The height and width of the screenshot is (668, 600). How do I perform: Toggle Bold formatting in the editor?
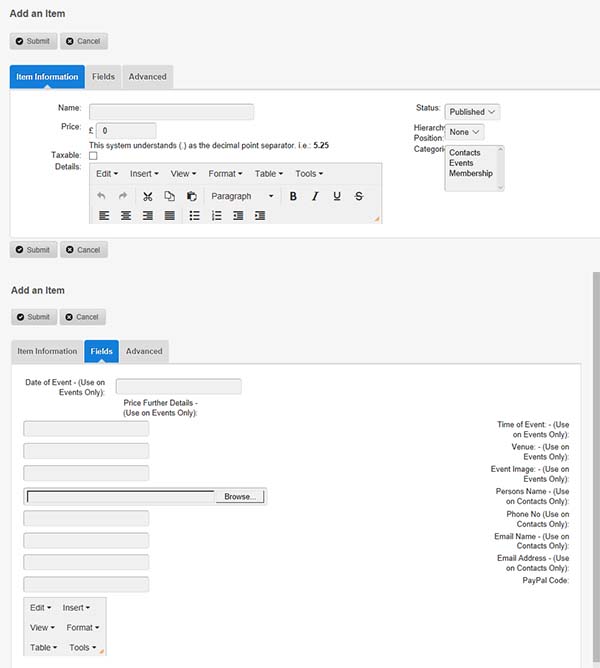(x=293, y=196)
